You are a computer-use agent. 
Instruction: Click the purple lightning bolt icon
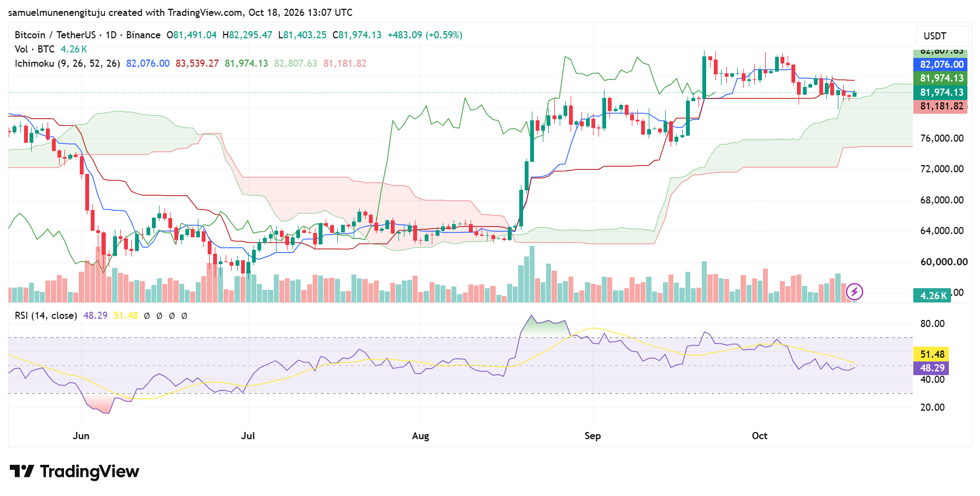(854, 292)
